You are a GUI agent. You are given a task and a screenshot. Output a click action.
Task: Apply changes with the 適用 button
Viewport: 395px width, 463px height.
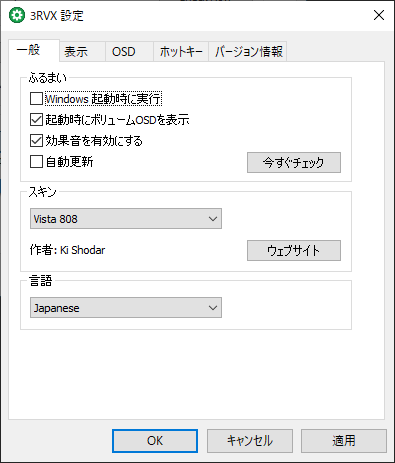(344, 441)
